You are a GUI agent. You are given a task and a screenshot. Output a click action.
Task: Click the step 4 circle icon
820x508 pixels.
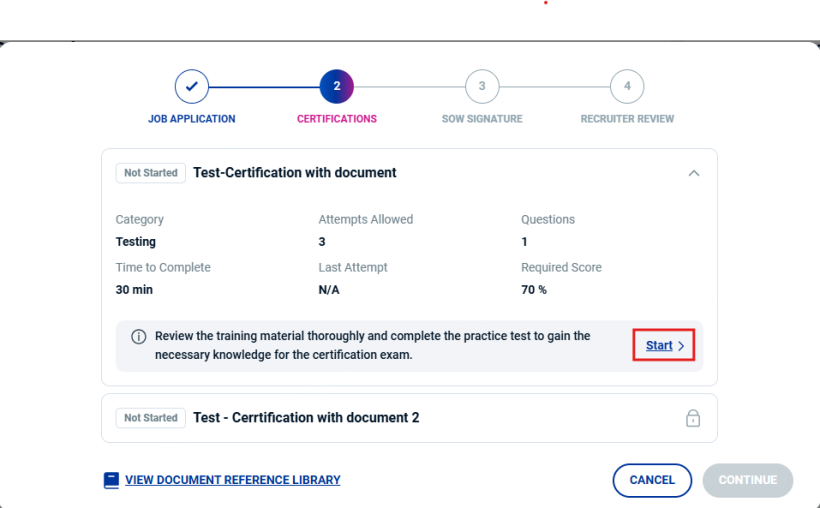tap(627, 86)
